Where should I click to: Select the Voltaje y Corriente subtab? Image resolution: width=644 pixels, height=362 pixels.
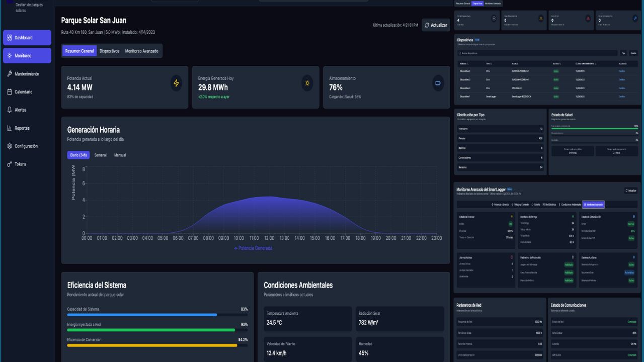tap(520, 205)
